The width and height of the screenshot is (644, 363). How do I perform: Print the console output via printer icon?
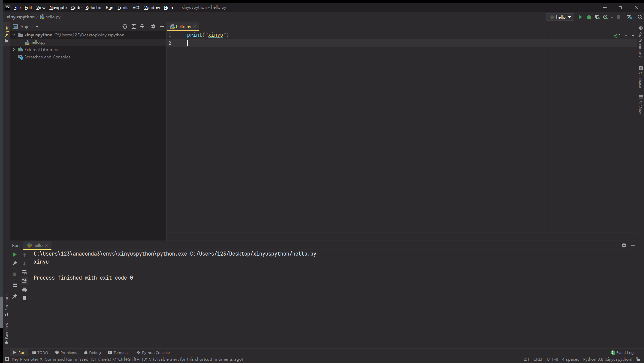[x=24, y=290]
